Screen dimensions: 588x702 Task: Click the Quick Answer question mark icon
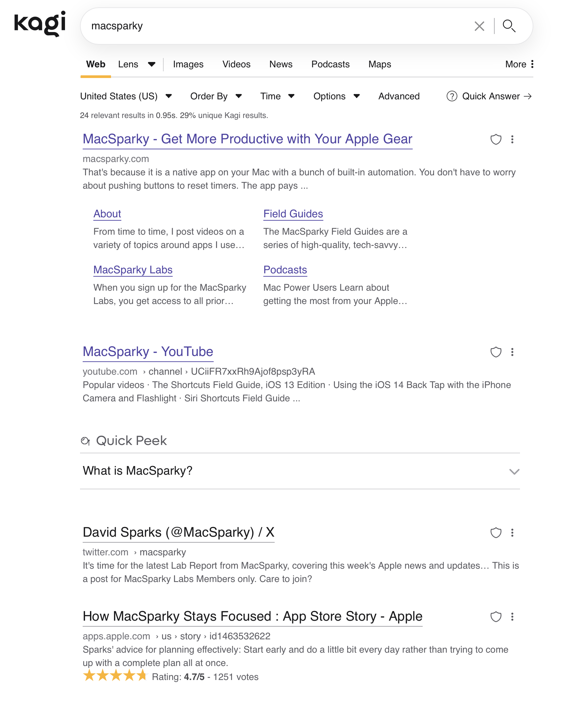coord(452,96)
